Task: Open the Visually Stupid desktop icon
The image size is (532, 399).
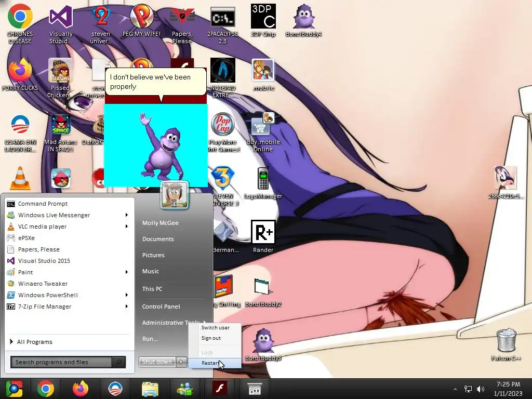Action: point(61,24)
